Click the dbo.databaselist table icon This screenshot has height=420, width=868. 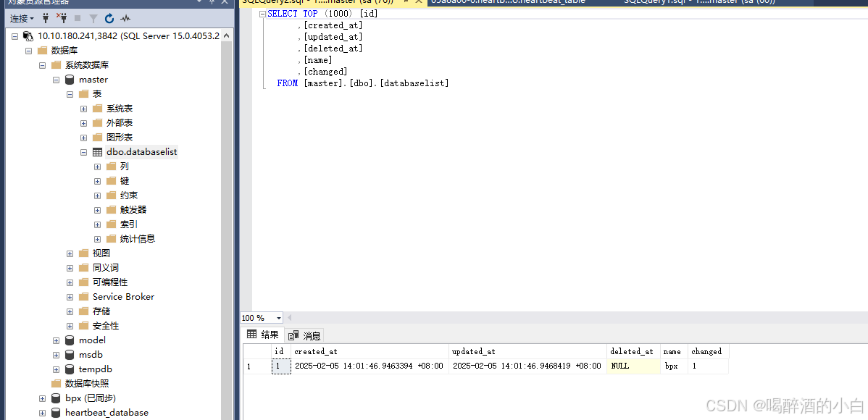(97, 152)
